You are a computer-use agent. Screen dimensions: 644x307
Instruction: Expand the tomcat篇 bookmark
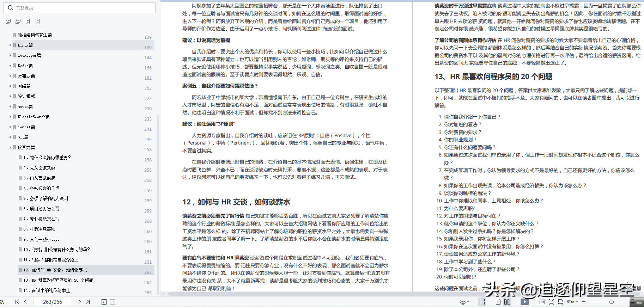[10, 127]
